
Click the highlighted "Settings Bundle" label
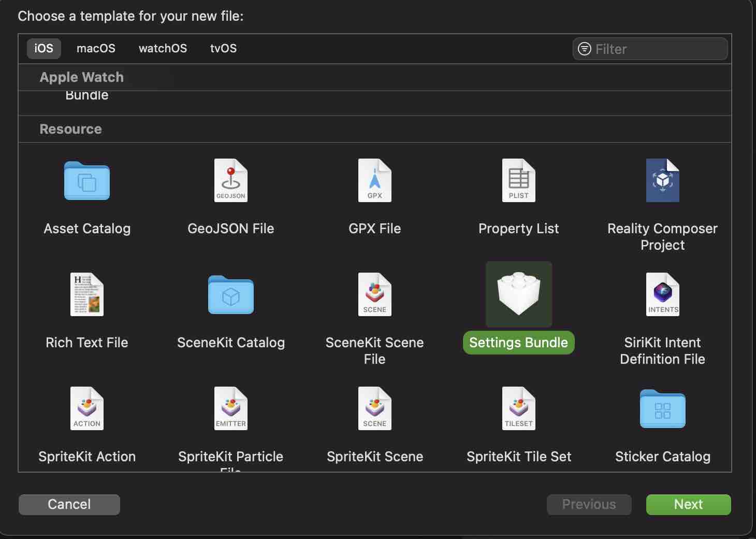click(519, 343)
